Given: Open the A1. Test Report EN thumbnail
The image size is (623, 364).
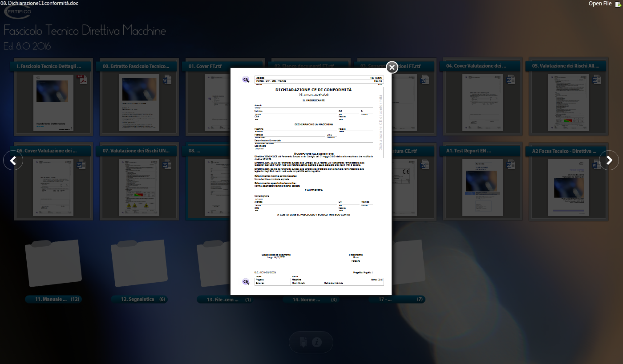Looking at the screenshot, I should (x=481, y=187).
